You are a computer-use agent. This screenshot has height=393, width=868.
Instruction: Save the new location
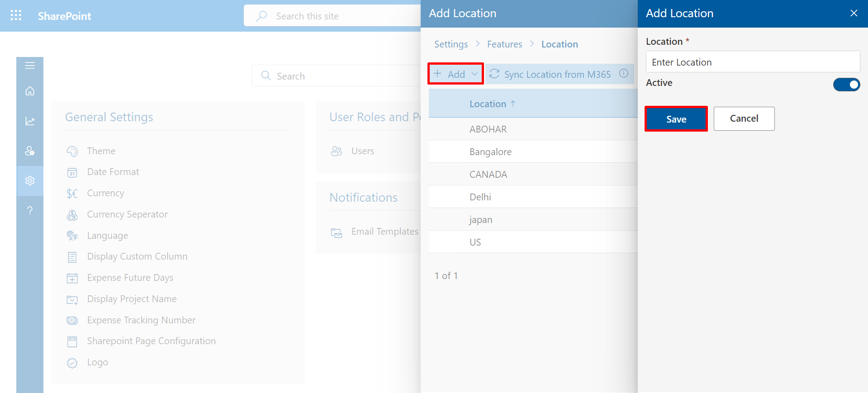[x=676, y=119]
